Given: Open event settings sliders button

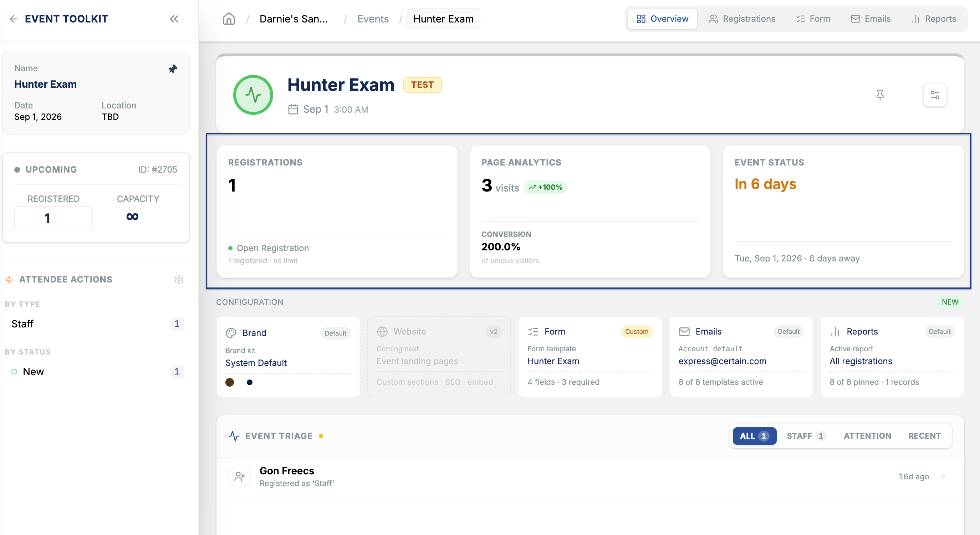Looking at the screenshot, I should 935,95.
